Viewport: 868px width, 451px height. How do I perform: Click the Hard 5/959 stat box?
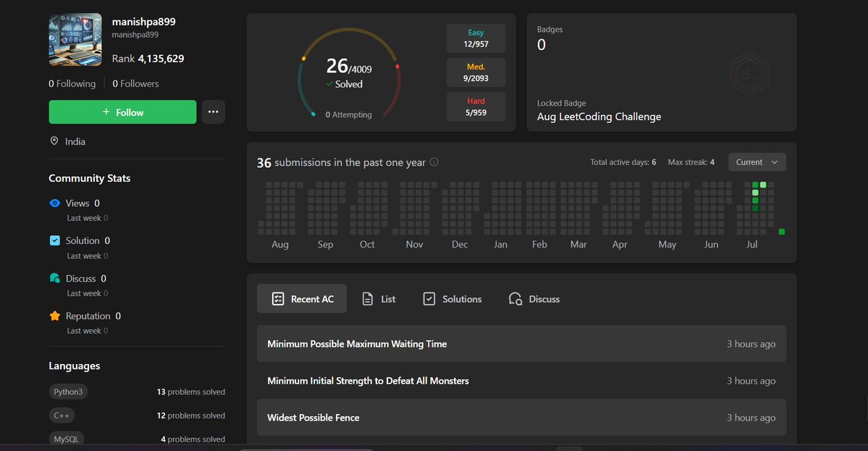point(476,107)
